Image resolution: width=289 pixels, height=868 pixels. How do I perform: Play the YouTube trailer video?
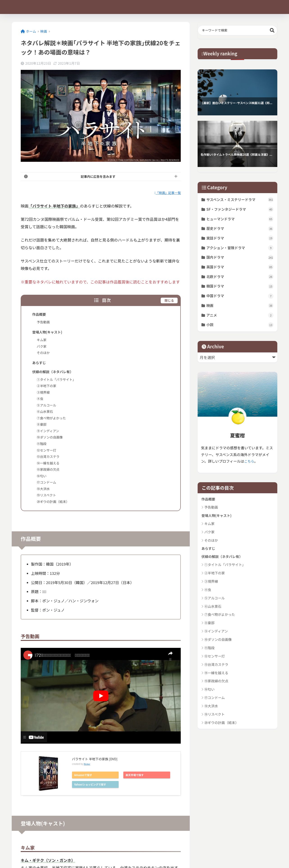(101, 695)
